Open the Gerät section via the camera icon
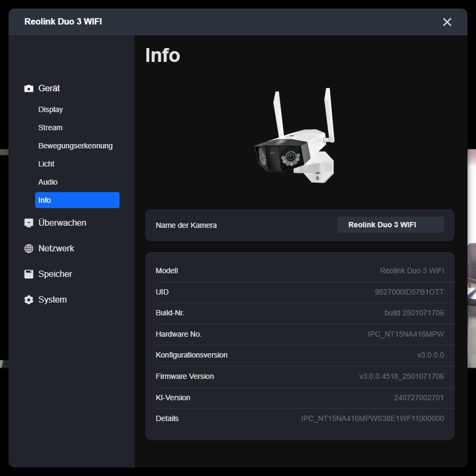 [28, 88]
